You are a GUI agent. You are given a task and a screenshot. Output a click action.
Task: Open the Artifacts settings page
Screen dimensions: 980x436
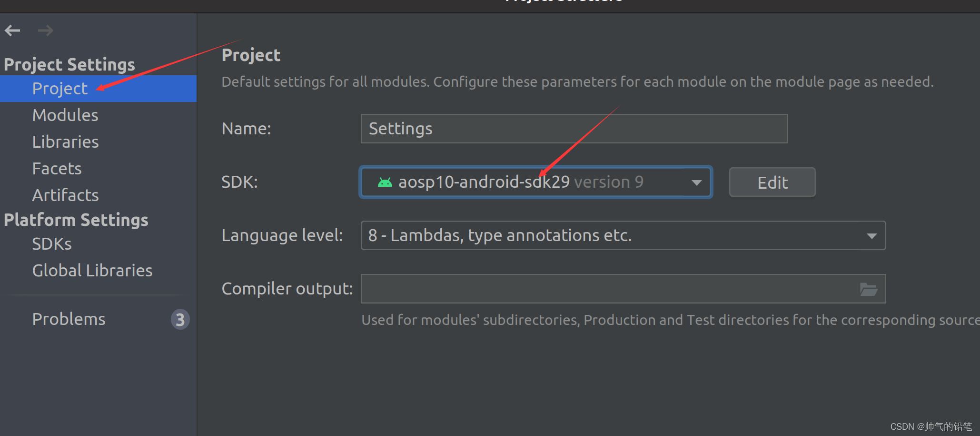(x=65, y=194)
